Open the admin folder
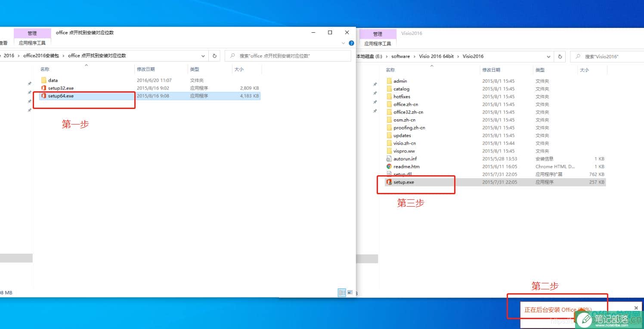This screenshot has width=644, height=329. point(396,81)
